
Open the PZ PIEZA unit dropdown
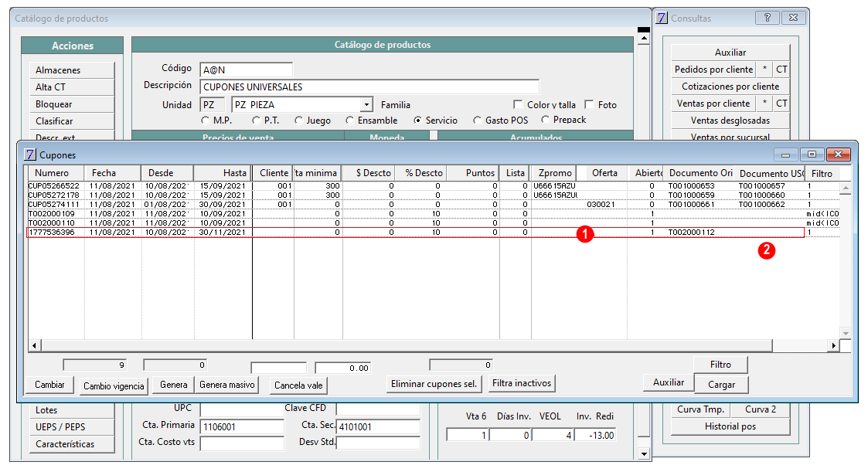click(x=366, y=104)
